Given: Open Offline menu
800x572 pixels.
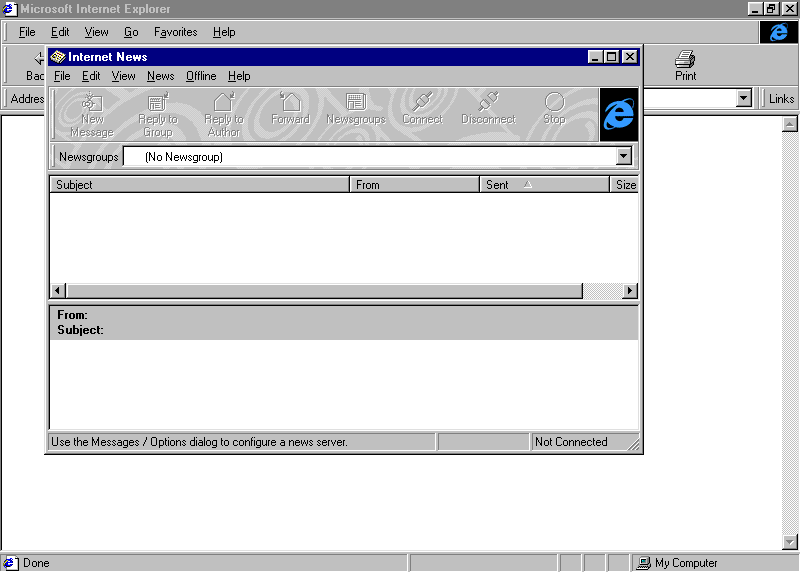Looking at the screenshot, I should tap(201, 76).
